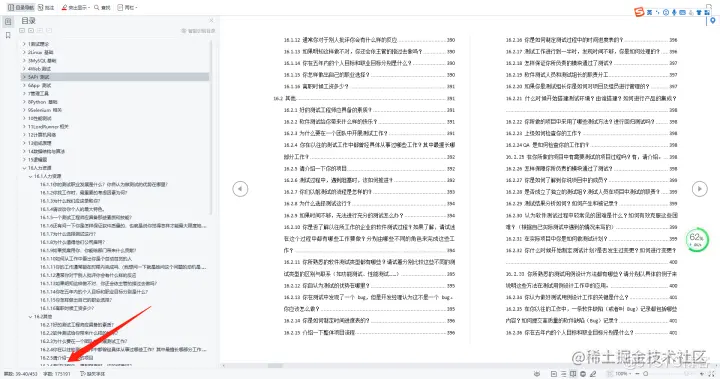
Task: Select the 11LordRunner 相关 outline entry
Action: point(48,127)
